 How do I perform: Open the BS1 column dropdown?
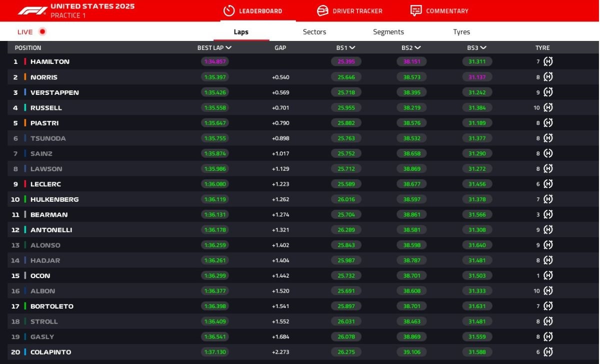coord(352,48)
